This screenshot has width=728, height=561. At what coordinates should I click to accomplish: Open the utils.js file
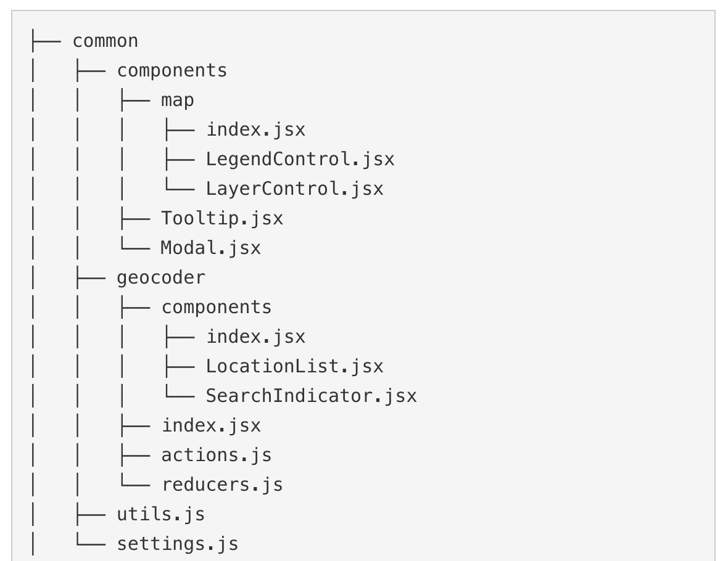click(160, 514)
